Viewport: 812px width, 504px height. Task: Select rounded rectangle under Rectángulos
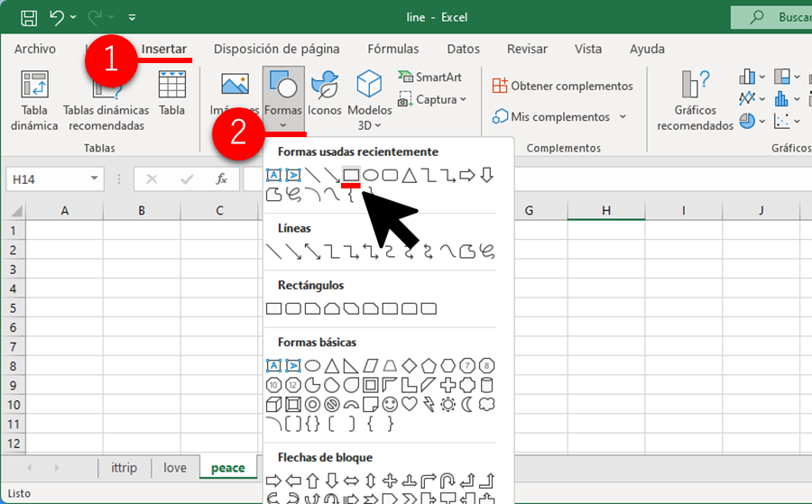[x=293, y=309]
